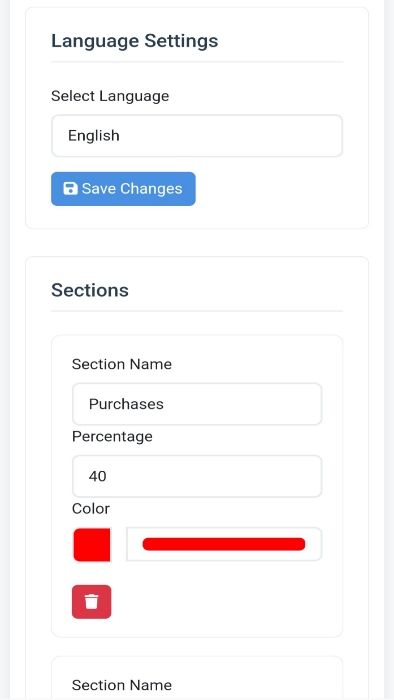The width and height of the screenshot is (394, 700).
Task: Click the Sections heading
Action: click(90, 290)
